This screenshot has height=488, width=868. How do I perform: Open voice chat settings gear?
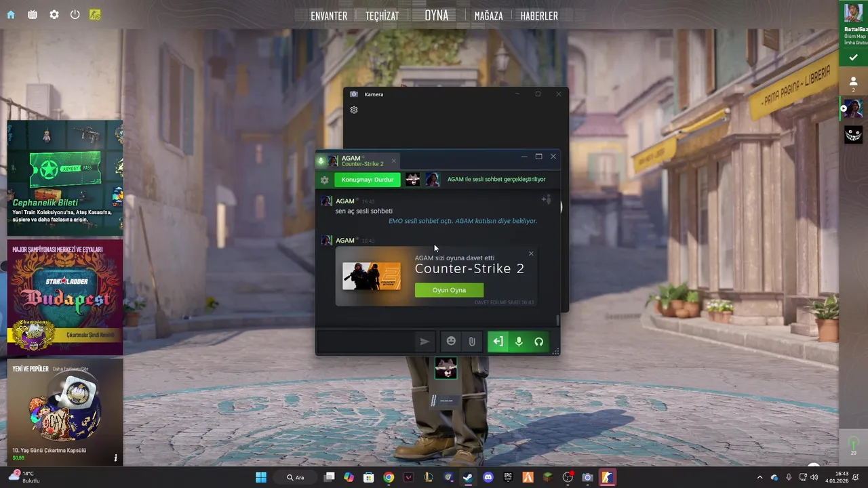325,180
